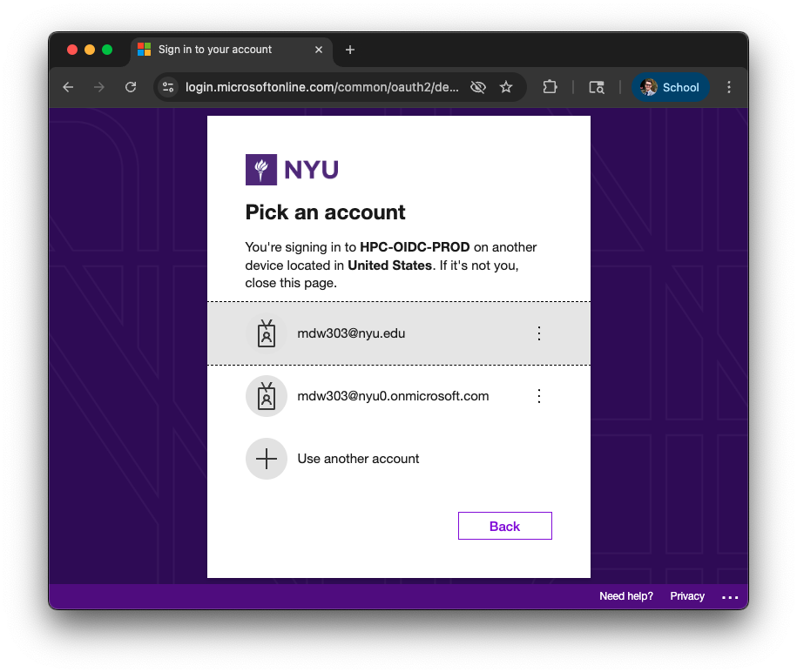
Task: Click the browser forward arrow
Action: coord(99,87)
